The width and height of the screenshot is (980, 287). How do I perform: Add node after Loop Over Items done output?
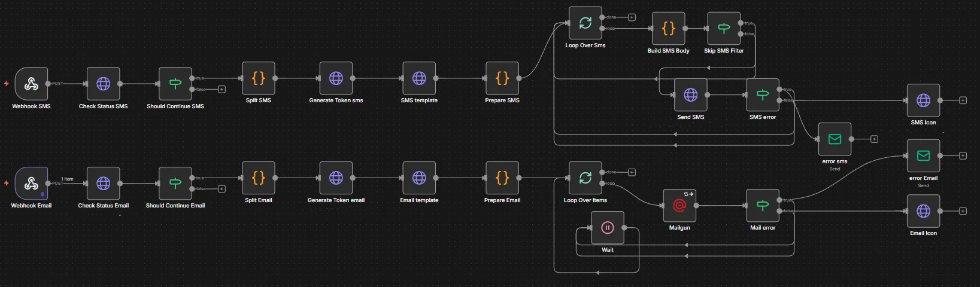(632, 172)
